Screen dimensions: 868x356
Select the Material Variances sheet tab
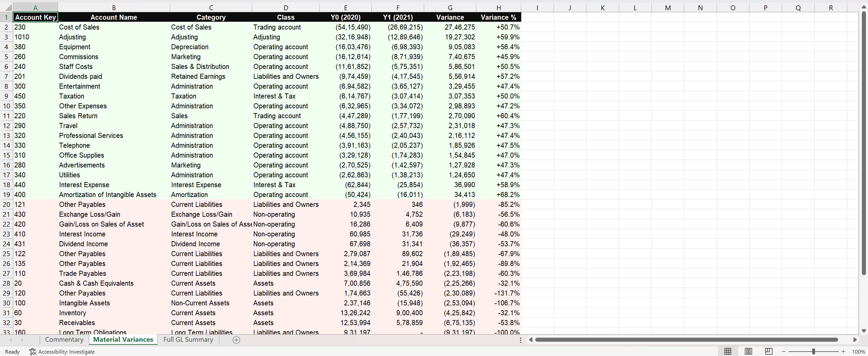pyautogui.click(x=123, y=339)
